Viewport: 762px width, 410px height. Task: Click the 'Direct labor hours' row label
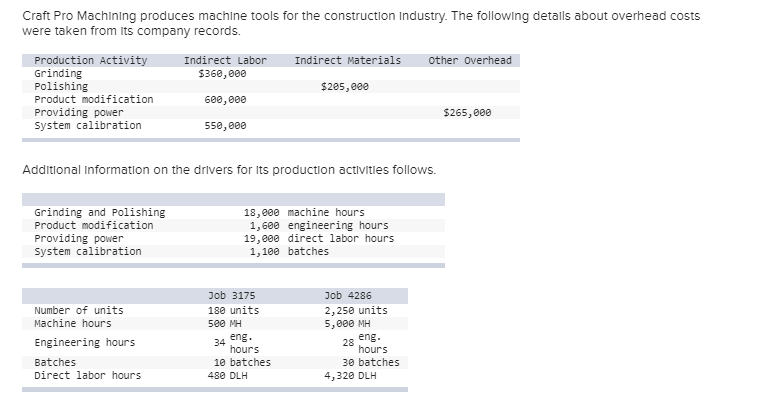point(87,376)
